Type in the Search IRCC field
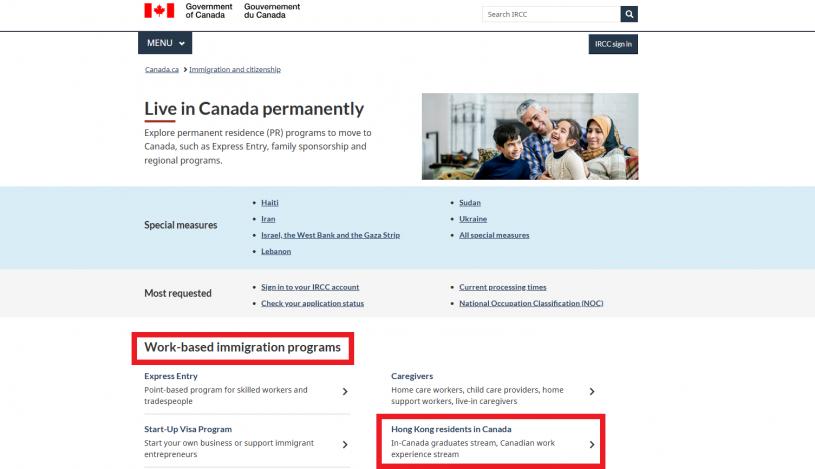Viewport: 815px width, 469px height. coord(550,14)
